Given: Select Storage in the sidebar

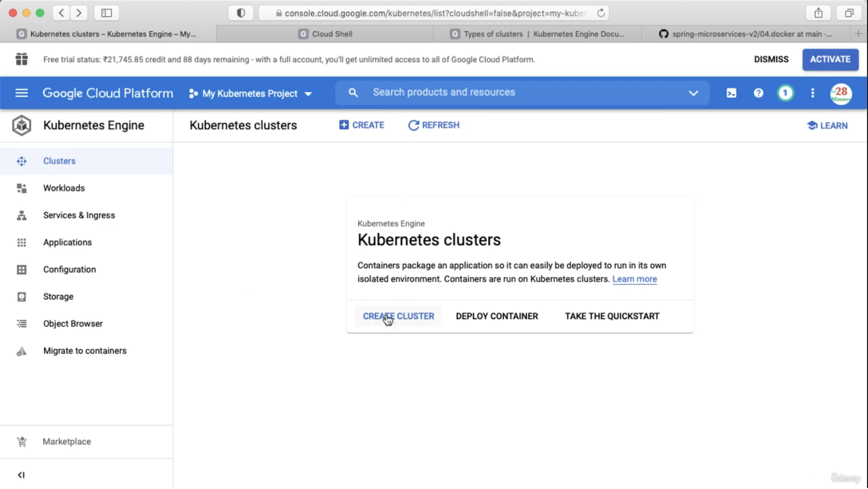Looking at the screenshot, I should (x=86, y=297).
